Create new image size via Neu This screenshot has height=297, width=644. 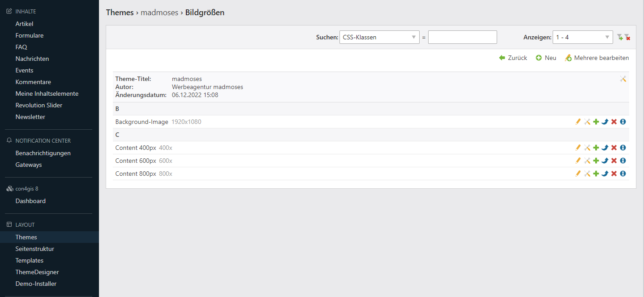tap(546, 58)
